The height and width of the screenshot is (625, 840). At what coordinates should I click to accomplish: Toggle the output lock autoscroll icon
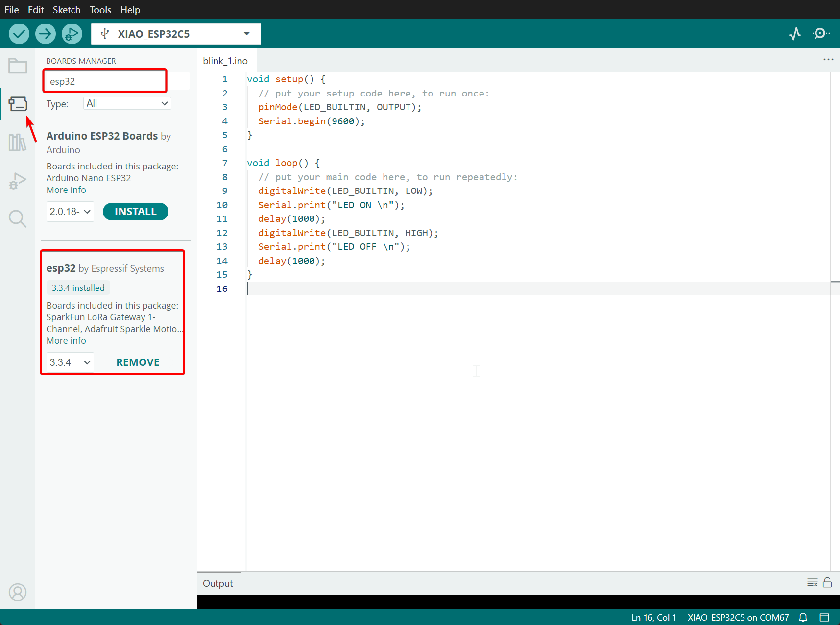[827, 582]
